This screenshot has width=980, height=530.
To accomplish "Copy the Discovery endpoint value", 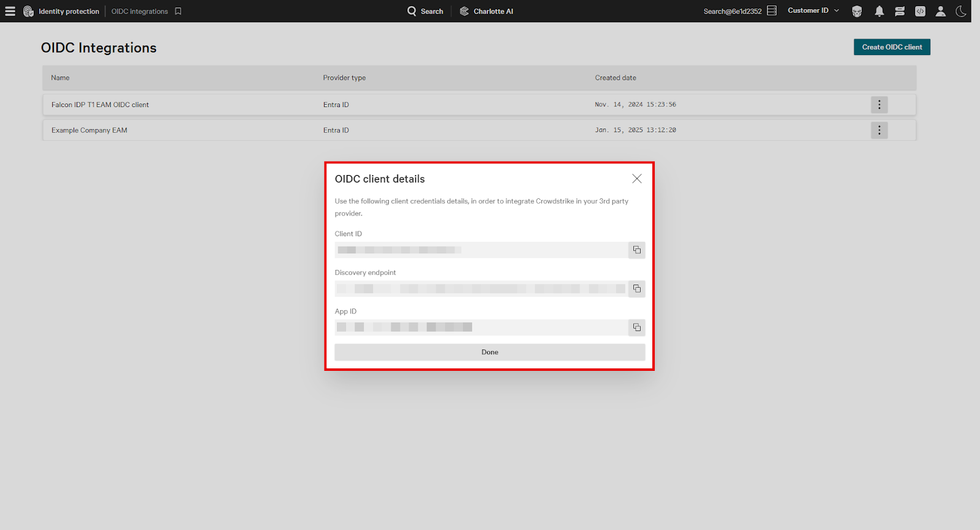I will (x=636, y=289).
